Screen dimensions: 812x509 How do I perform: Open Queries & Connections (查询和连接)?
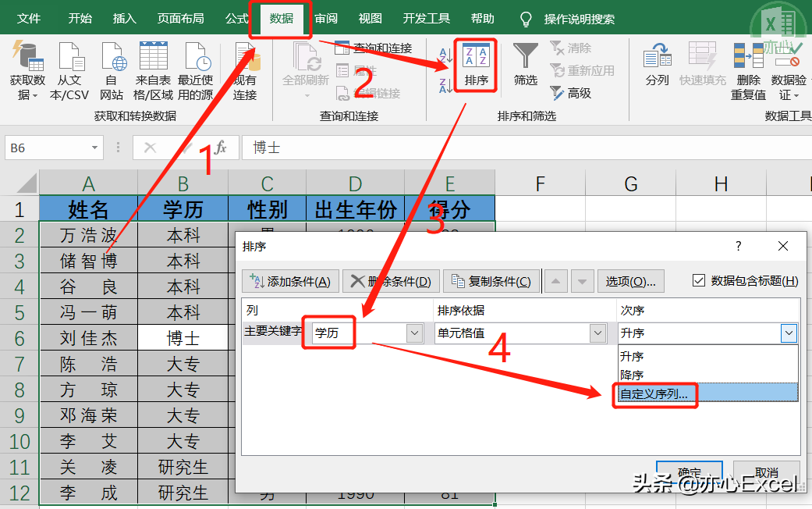click(x=374, y=48)
